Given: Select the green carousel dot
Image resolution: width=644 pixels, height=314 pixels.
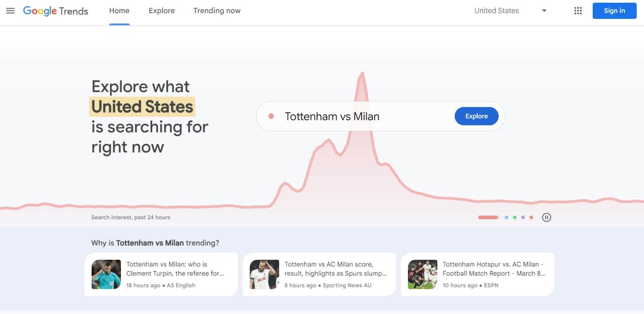Looking at the screenshot, I should 515,218.
